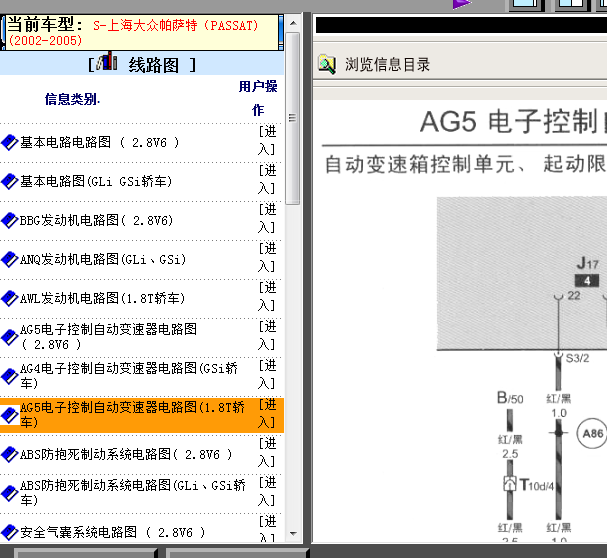Viewport: 607px width, 558px height.
Task: Click book icon beside BBG发动机电路图
Action: (x=10, y=220)
